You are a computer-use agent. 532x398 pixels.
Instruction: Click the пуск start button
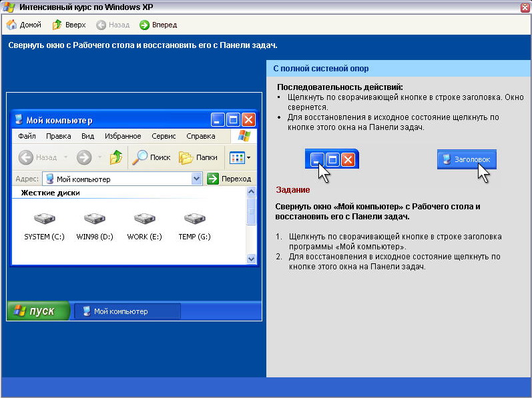[38, 311]
